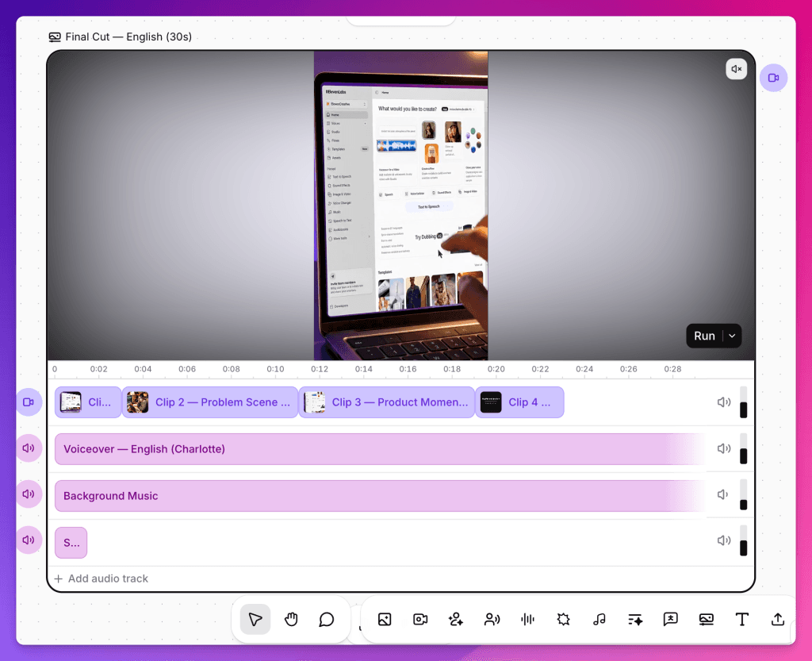The width and height of the screenshot is (812, 661).
Task: Select the Voiceover — English (Charlotte) clip
Action: pyautogui.click(x=380, y=448)
